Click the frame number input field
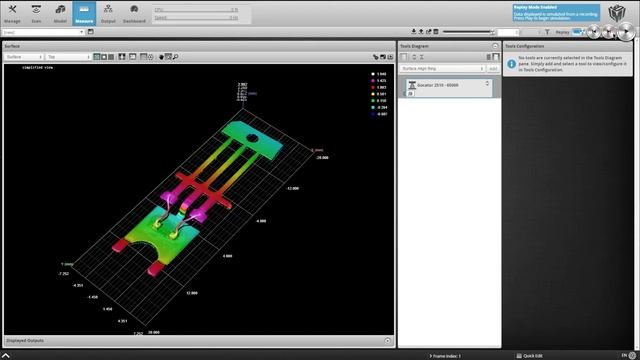 coord(508,32)
